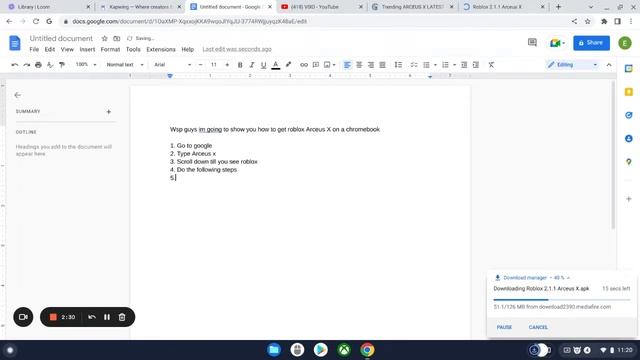
Task: Open Google Calendar side panel icon
Action: coord(629,69)
